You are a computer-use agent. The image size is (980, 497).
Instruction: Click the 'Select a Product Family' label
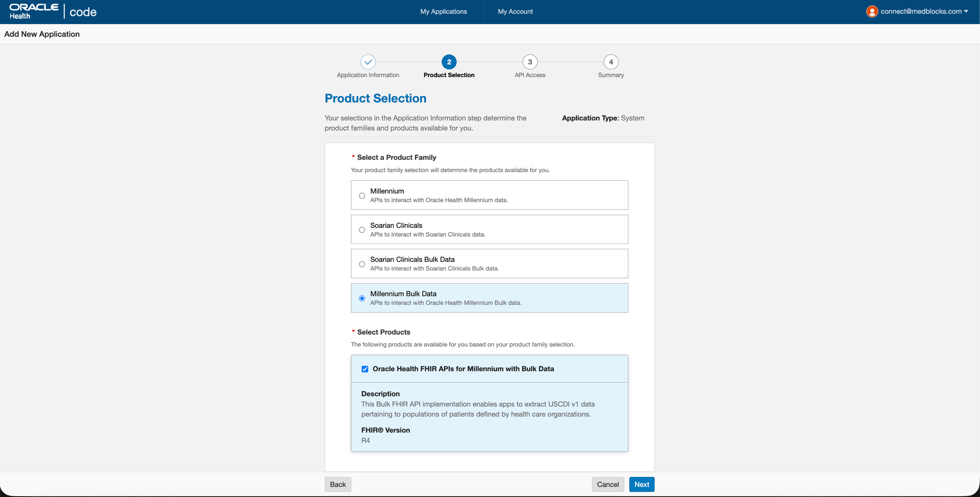pyautogui.click(x=396, y=157)
